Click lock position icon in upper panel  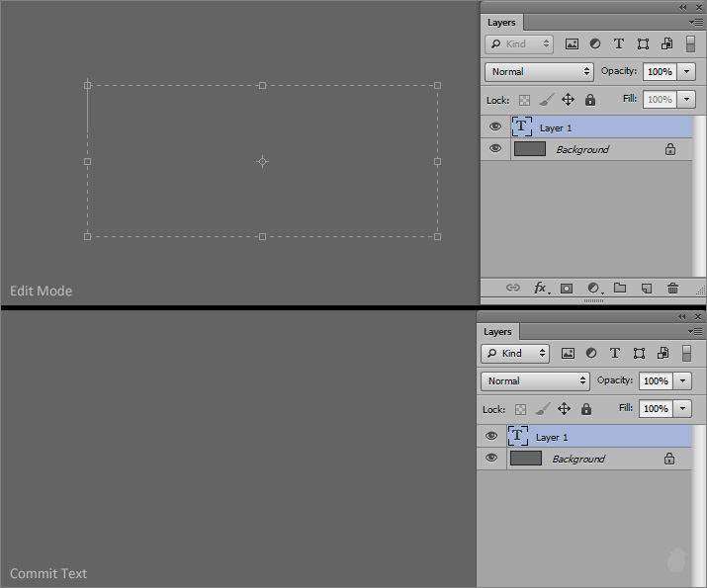click(568, 100)
